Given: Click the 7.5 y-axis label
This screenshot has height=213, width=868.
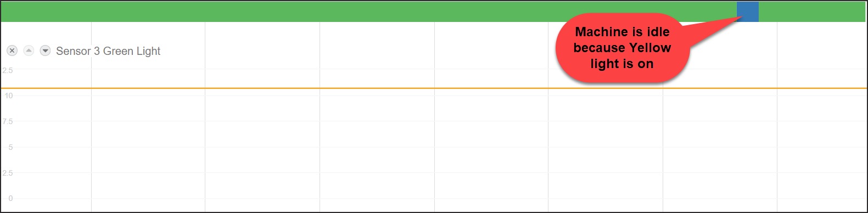Looking at the screenshot, I should [8, 121].
